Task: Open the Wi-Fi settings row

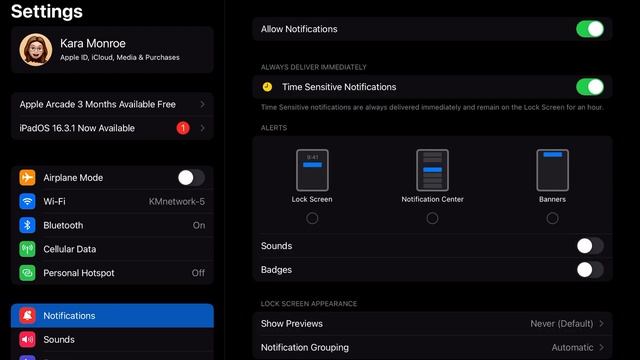Action: tap(112, 201)
